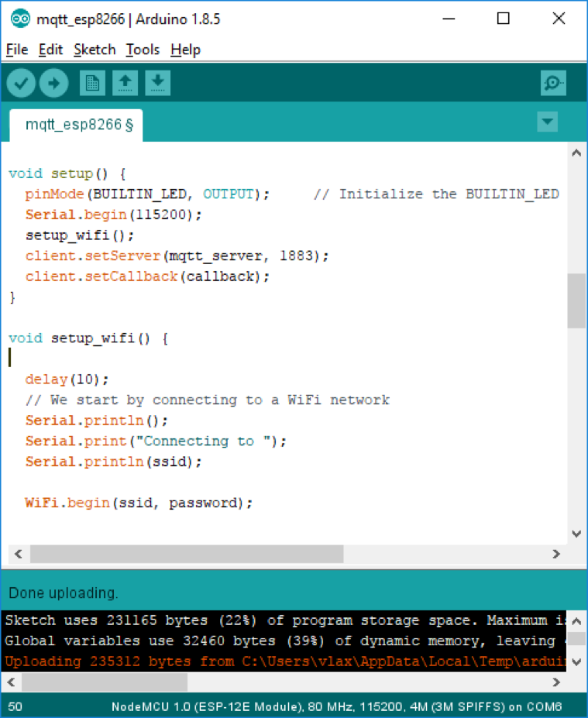Click the Serial.print("Connecting to ") line
This screenshot has height=718, width=588.
(156, 441)
